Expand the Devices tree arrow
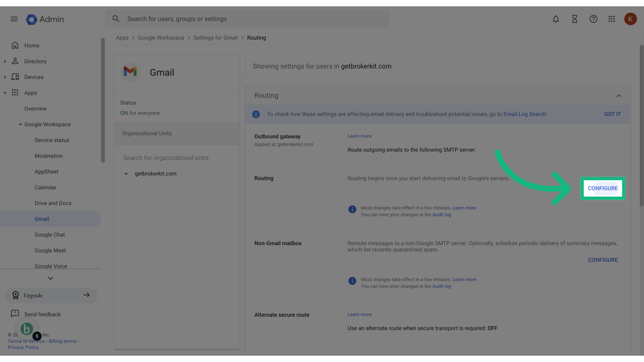Viewport: 644px width, 362px height. click(x=5, y=77)
